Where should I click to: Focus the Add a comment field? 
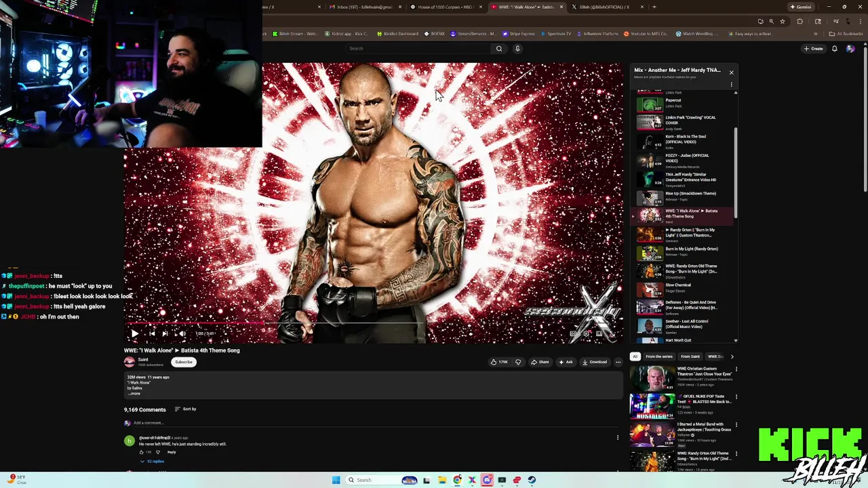tap(376, 423)
